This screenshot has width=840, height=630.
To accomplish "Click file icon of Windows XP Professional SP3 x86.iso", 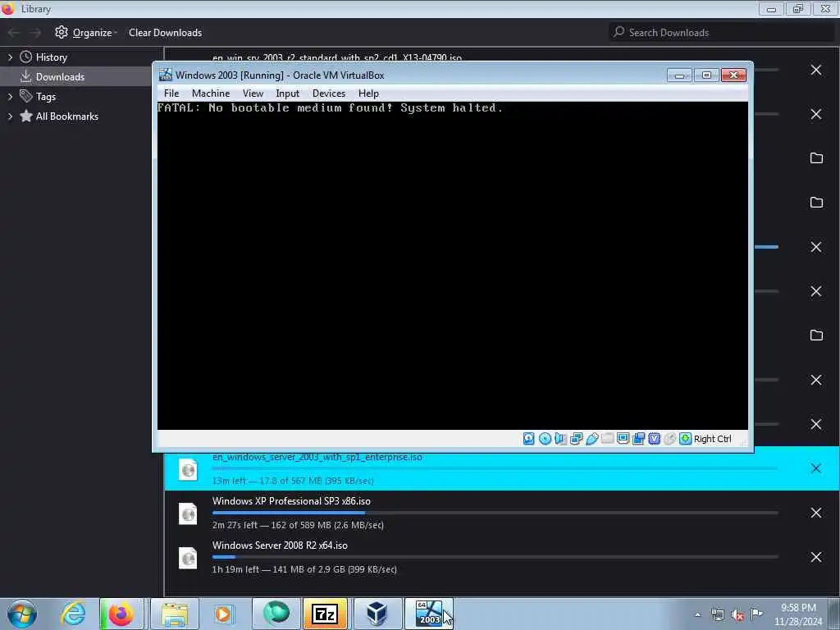I will point(188,514).
